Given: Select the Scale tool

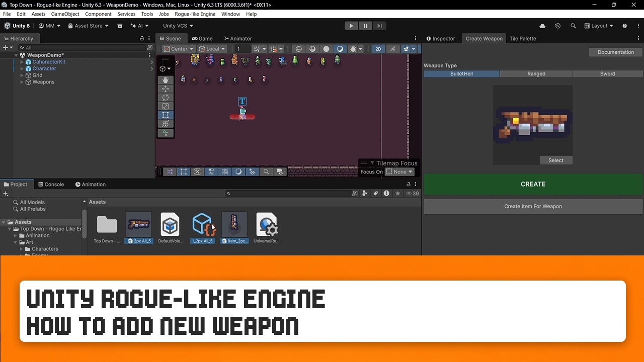Looking at the screenshot, I should pyautogui.click(x=166, y=106).
